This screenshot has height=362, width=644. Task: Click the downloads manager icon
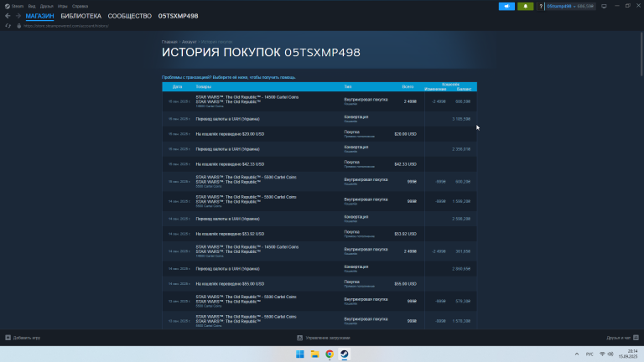[x=299, y=338]
